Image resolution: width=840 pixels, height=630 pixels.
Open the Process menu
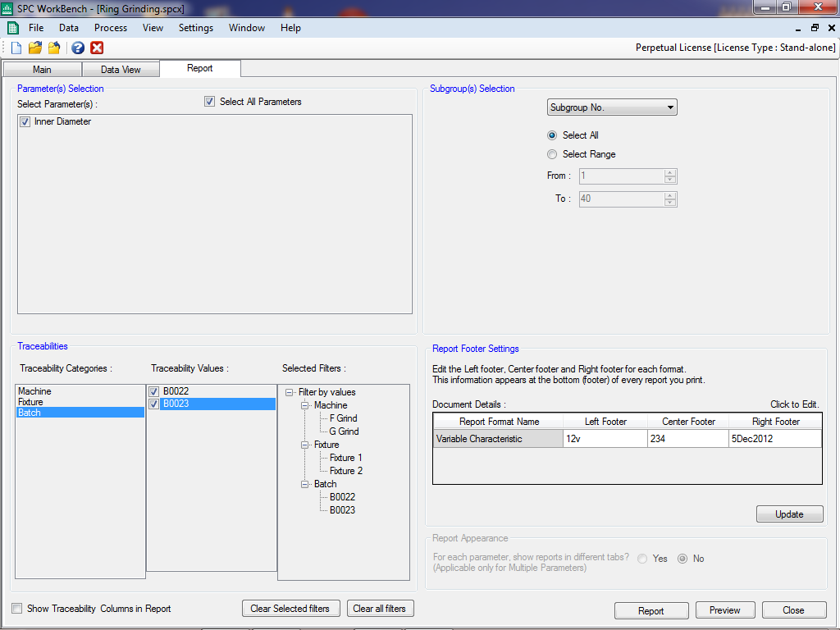click(x=111, y=28)
